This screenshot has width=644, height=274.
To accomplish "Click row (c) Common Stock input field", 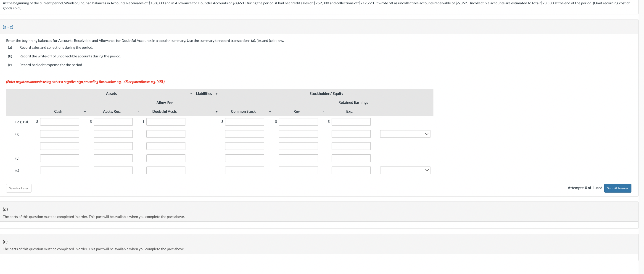I will pyautogui.click(x=244, y=170).
